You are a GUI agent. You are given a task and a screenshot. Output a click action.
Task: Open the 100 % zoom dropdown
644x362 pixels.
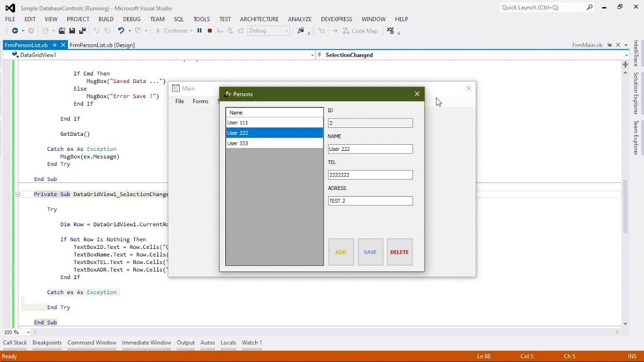[28, 332]
